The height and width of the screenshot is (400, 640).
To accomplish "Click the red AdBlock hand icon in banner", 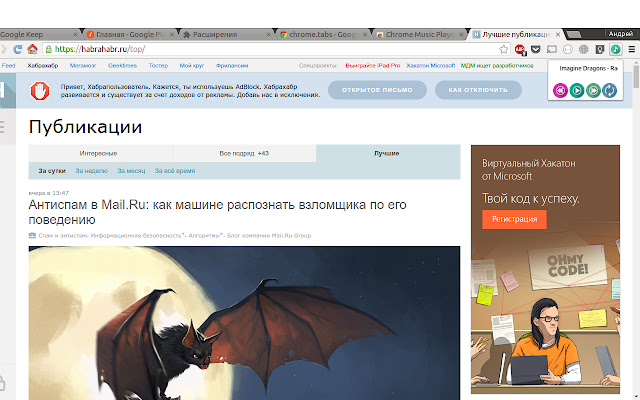I will point(40,91).
